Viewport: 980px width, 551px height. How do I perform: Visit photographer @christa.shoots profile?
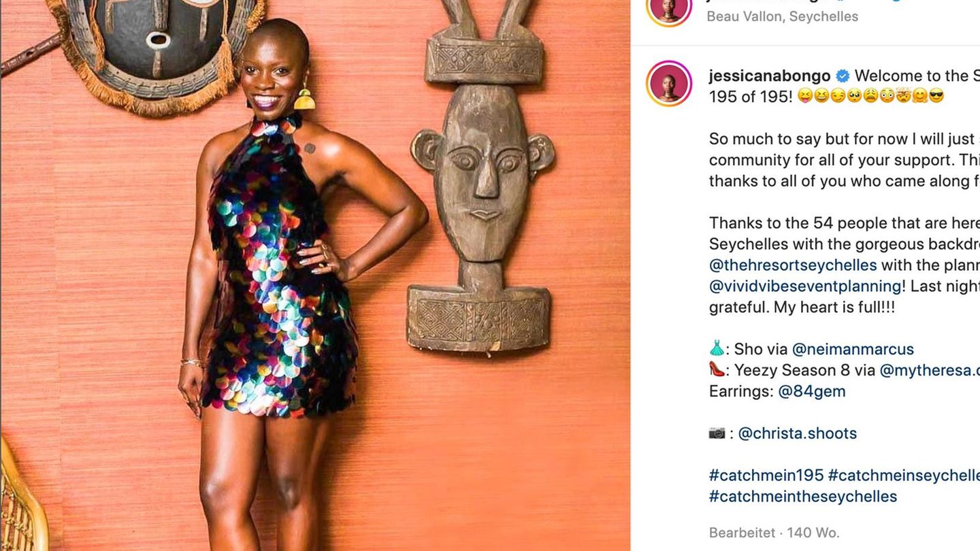point(797,433)
